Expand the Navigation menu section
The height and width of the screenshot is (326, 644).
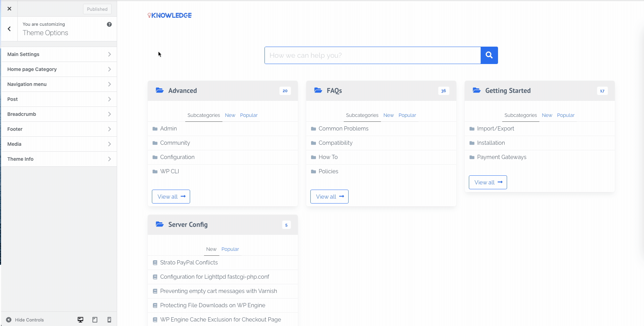(59, 84)
